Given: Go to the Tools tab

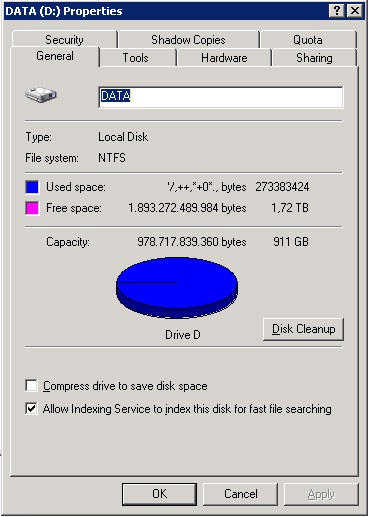Looking at the screenshot, I should 136,58.
